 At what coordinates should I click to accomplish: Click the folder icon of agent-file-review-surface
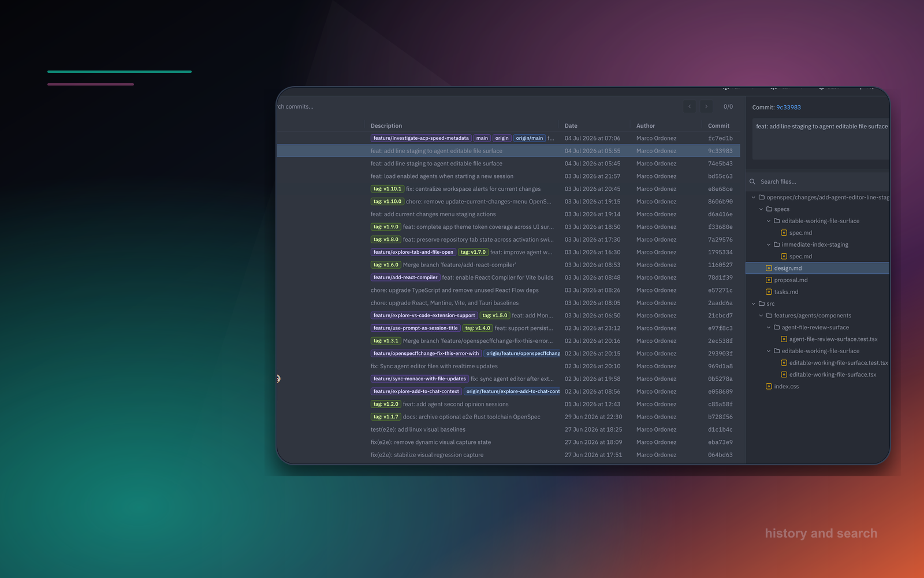[777, 327]
